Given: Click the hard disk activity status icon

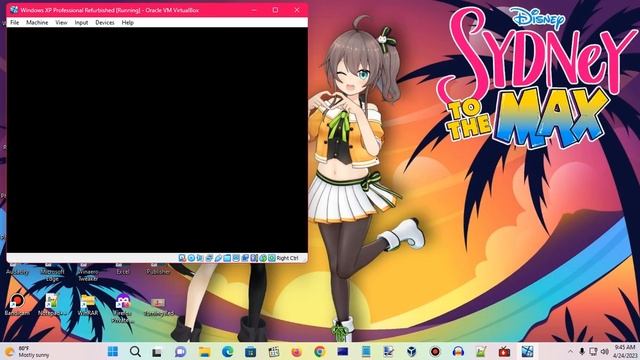Looking at the screenshot, I should (182, 258).
